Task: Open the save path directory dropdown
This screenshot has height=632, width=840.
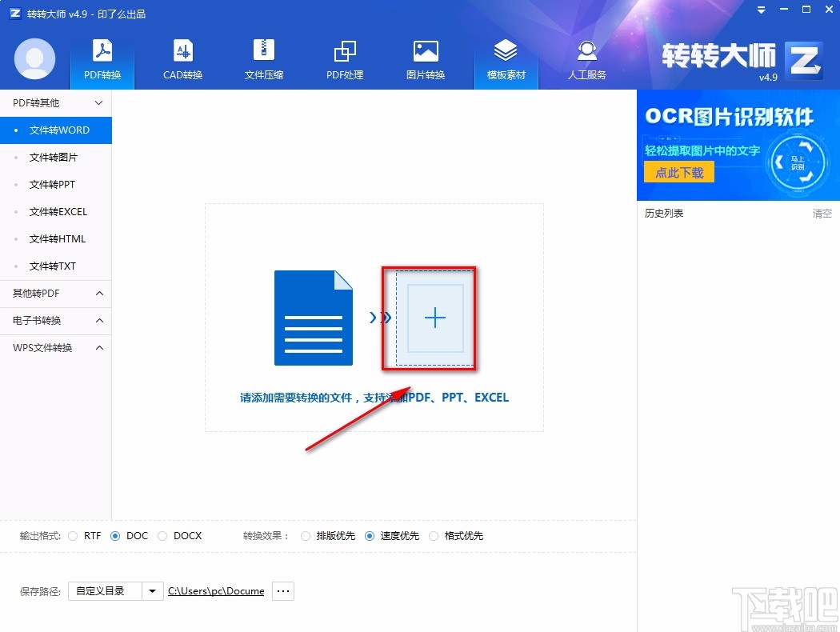Action: pyautogui.click(x=152, y=590)
